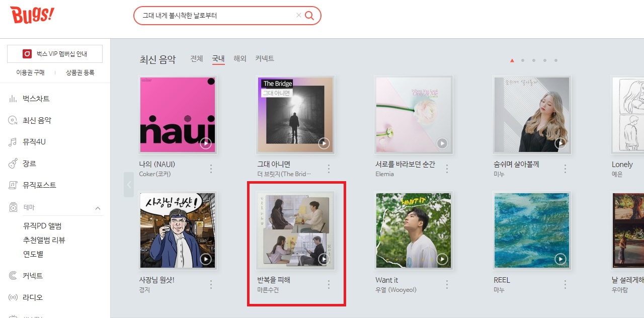644x318 pixels.
Task: Click the 라디오 sidebar icon
Action: point(13,297)
